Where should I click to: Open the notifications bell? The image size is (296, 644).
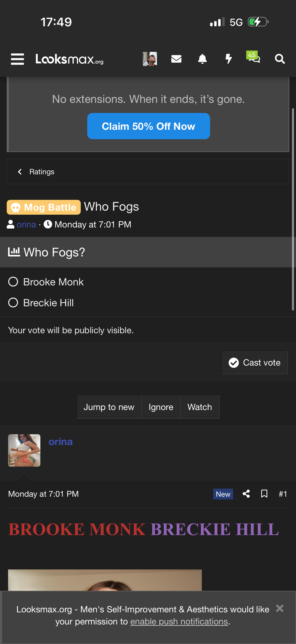(202, 59)
